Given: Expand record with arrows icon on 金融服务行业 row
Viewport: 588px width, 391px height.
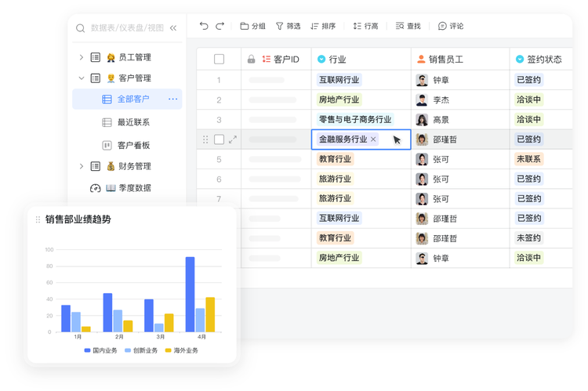Looking at the screenshot, I should 233,139.
